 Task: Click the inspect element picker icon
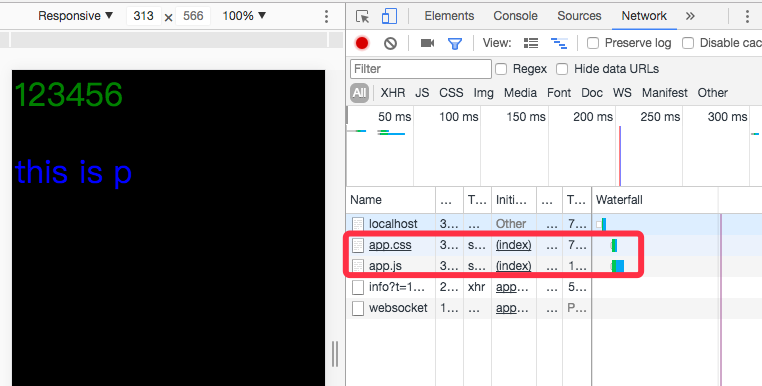tap(363, 17)
